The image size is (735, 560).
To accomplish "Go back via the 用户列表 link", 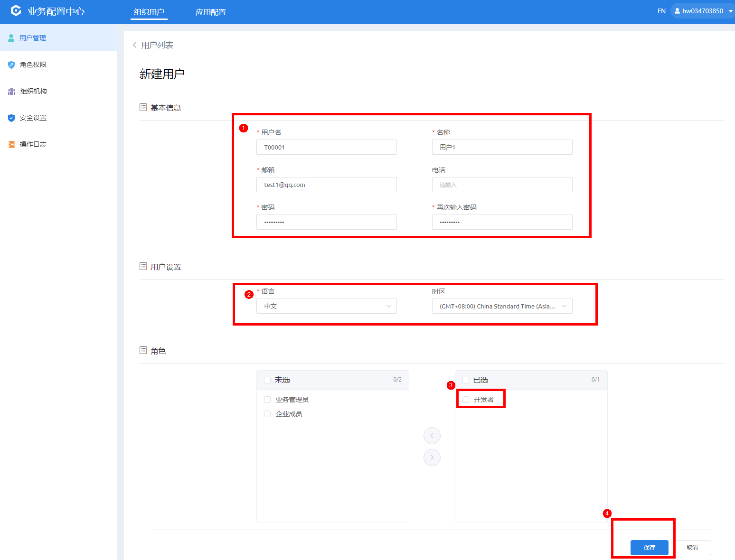I will 157,45.
